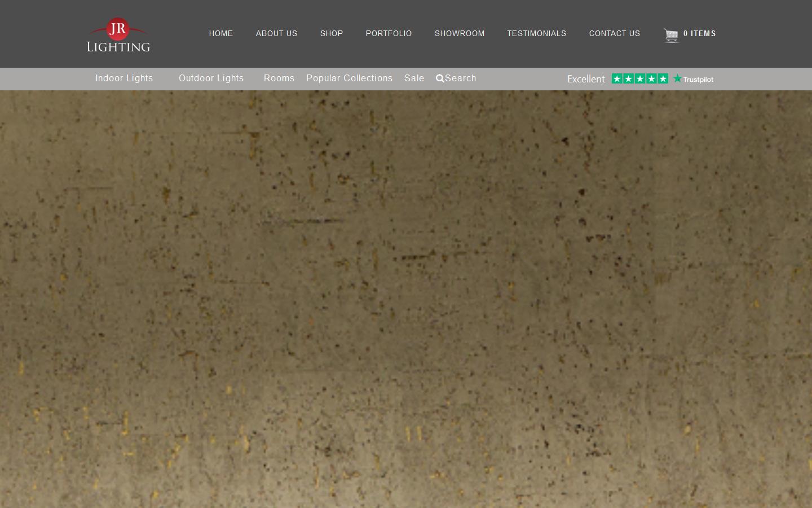This screenshot has height=508, width=812.
Task: Select the SHOP menu item
Action: pos(332,33)
